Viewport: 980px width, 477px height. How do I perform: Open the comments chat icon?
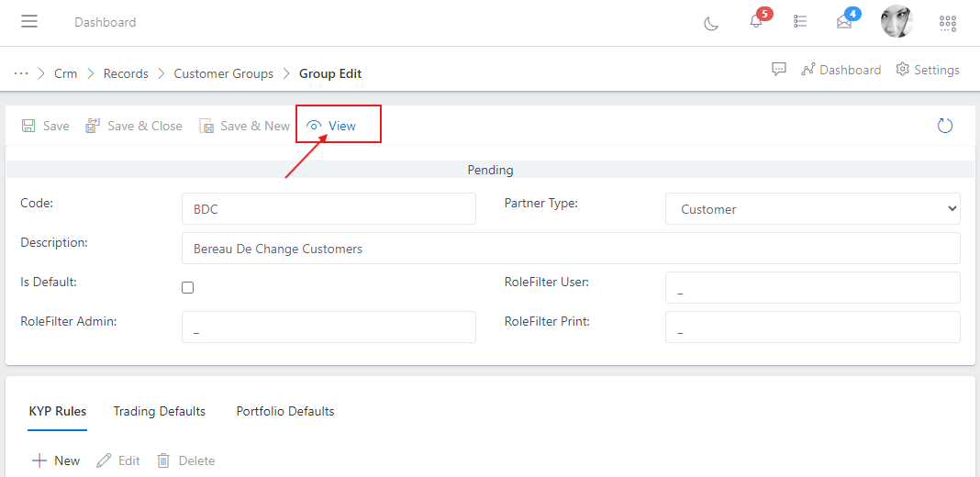pyautogui.click(x=778, y=70)
